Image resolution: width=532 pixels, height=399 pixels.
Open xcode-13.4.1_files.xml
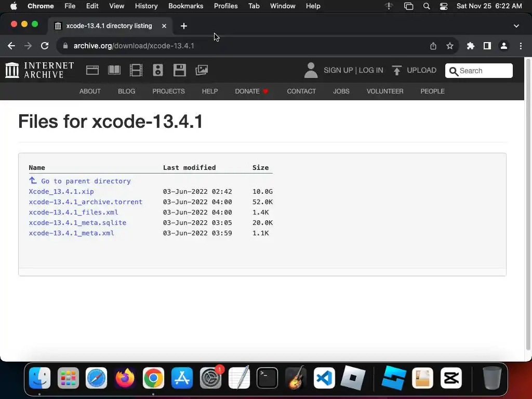coord(74,212)
